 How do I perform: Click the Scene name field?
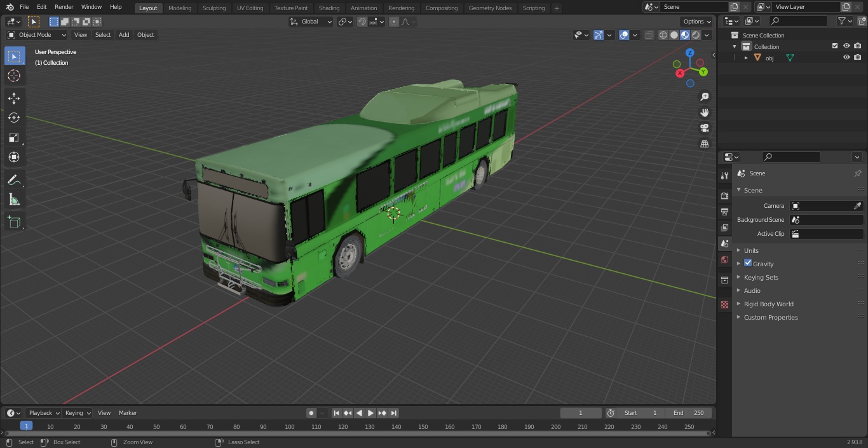(695, 7)
